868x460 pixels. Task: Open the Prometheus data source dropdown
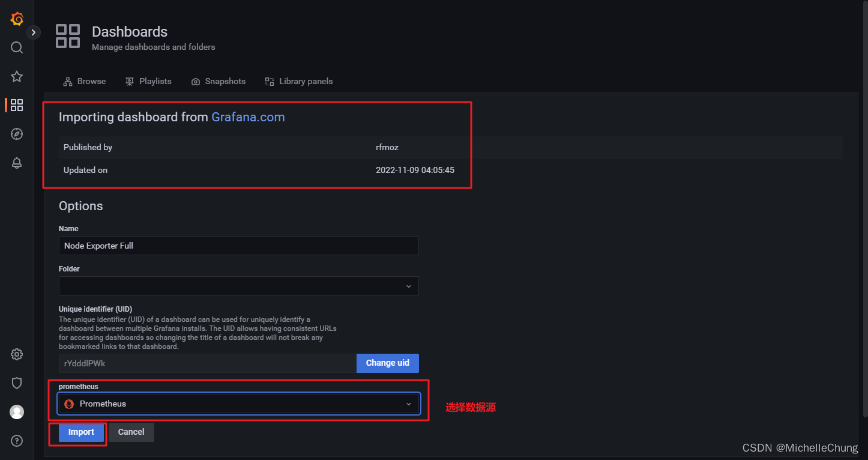(238, 404)
